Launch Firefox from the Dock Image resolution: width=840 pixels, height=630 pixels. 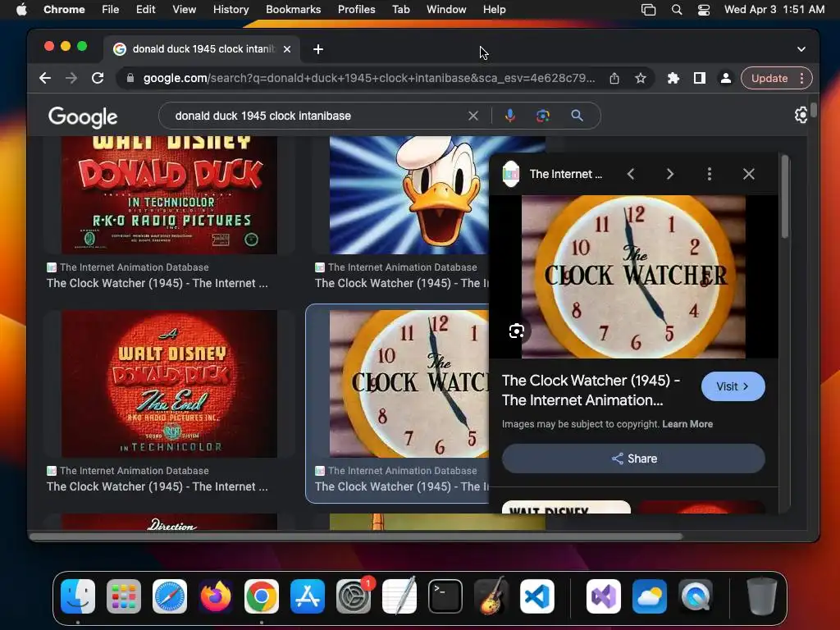point(216,596)
